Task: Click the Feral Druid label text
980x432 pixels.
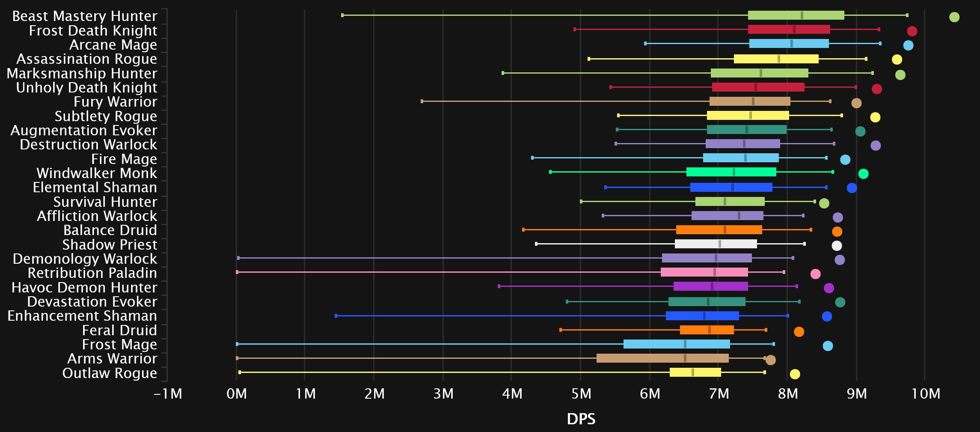Action: tap(119, 331)
